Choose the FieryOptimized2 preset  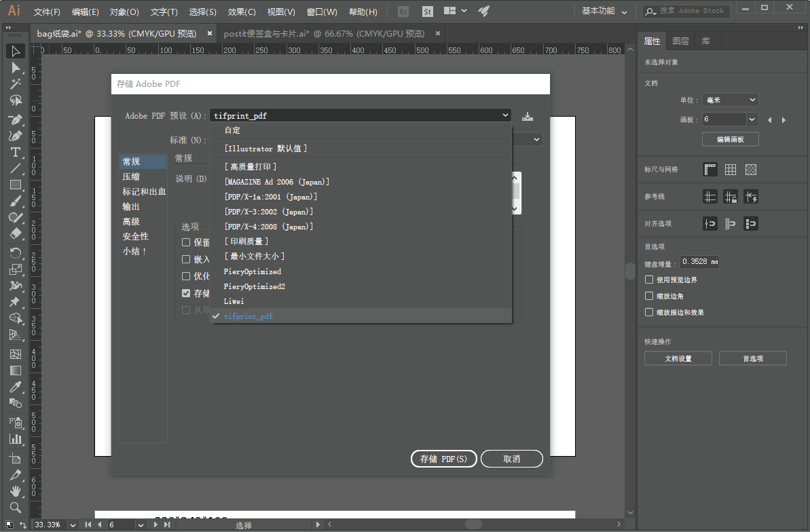(361, 286)
